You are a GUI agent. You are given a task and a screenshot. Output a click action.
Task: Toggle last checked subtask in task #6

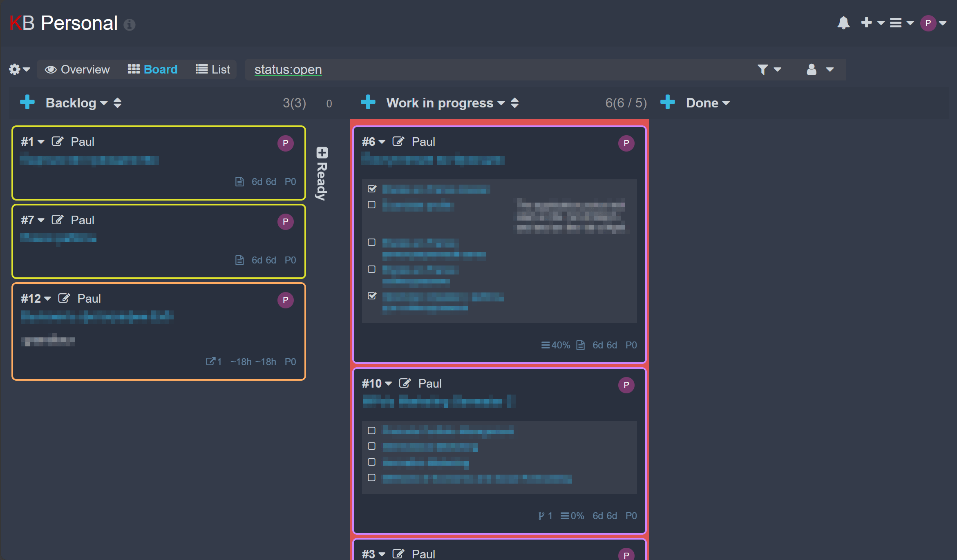(x=372, y=296)
